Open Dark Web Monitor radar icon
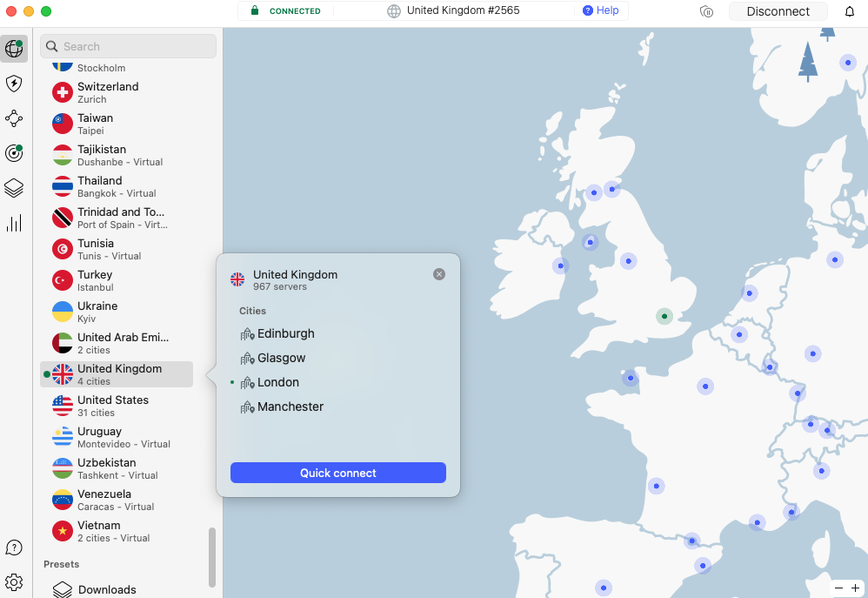This screenshot has height=598, width=868. tap(14, 153)
